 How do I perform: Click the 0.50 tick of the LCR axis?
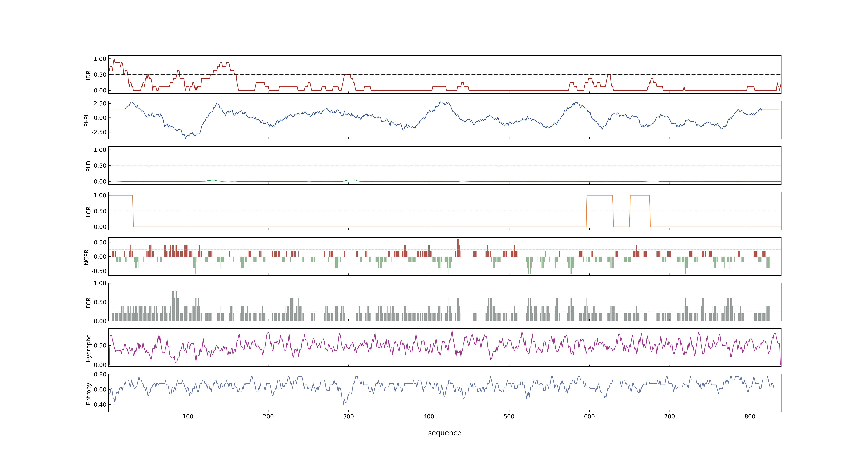100,211
